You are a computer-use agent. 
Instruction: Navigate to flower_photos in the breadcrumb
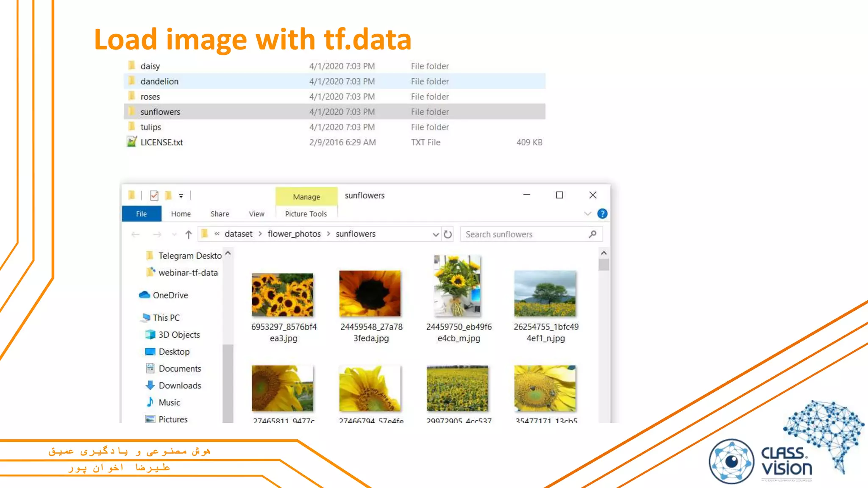(294, 234)
